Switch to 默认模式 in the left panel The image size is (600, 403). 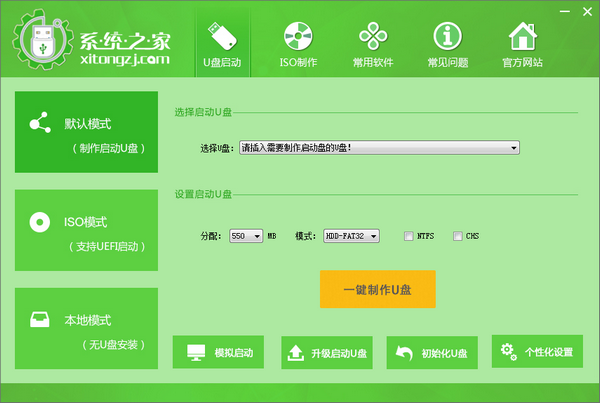click(87, 134)
